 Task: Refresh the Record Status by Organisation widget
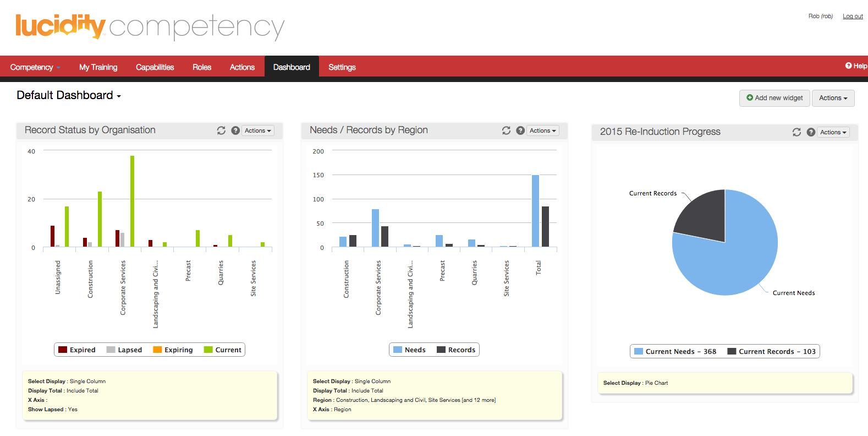pyautogui.click(x=221, y=130)
